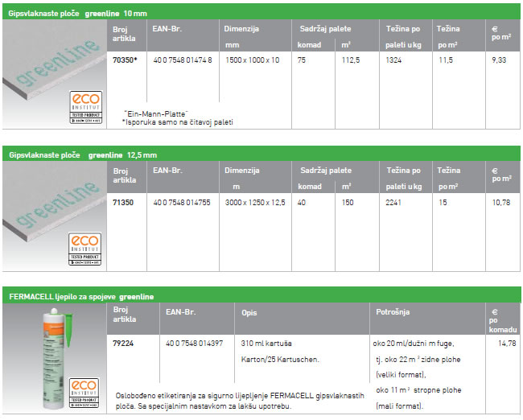Select pallet area 112,5 m²
This screenshot has width=523, height=420.
coord(351,60)
